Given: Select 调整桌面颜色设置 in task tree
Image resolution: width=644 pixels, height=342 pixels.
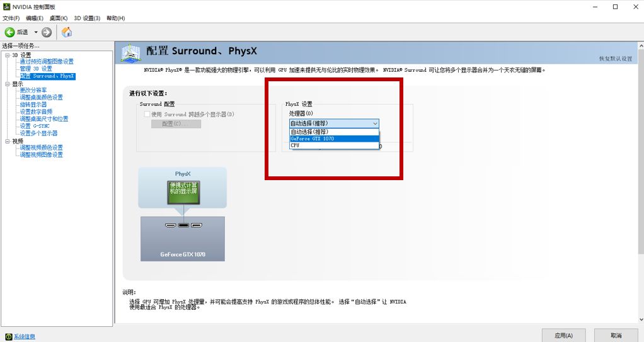Looking at the screenshot, I should pyautogui.click(x=42, y=97).
